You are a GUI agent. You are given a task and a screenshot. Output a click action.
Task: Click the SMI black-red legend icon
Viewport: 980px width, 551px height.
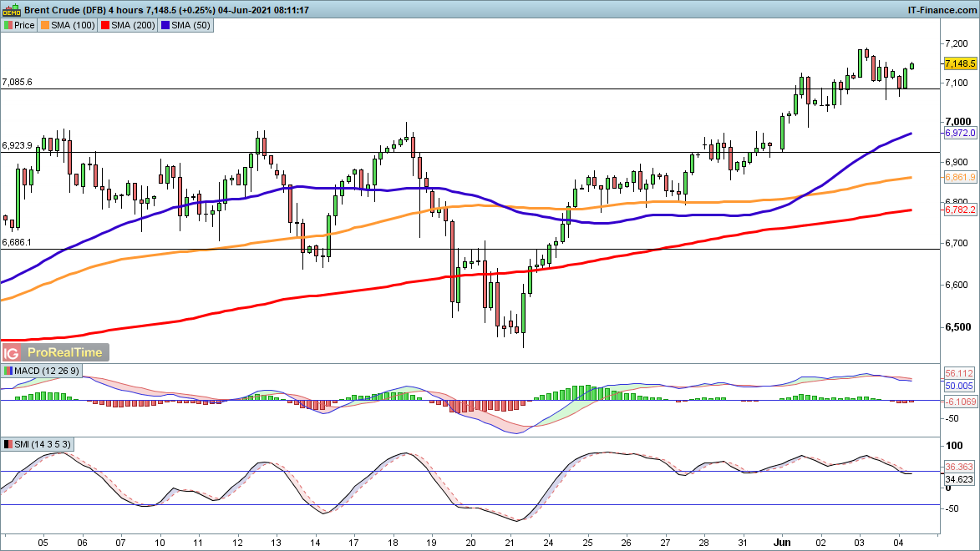tap(8, 444)
